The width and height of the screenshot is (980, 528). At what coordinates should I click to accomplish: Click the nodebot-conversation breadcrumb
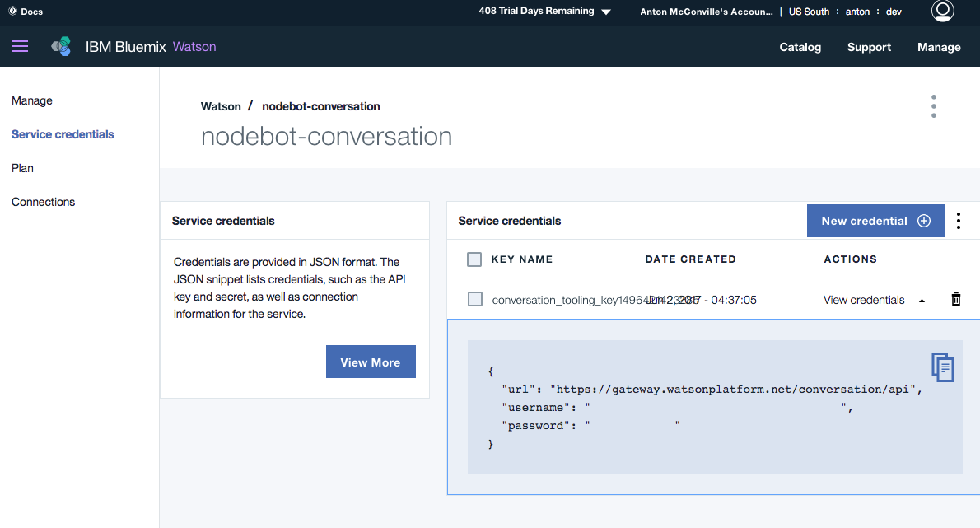(x=320, y=106)
